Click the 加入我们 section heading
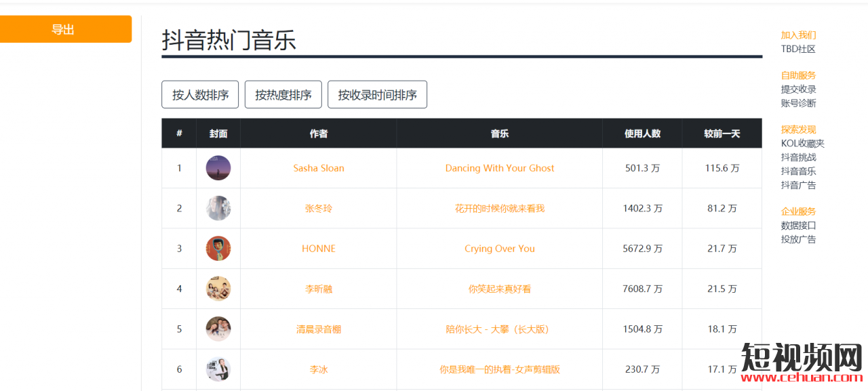The image size is (868, 391). [x=798, y=35]
